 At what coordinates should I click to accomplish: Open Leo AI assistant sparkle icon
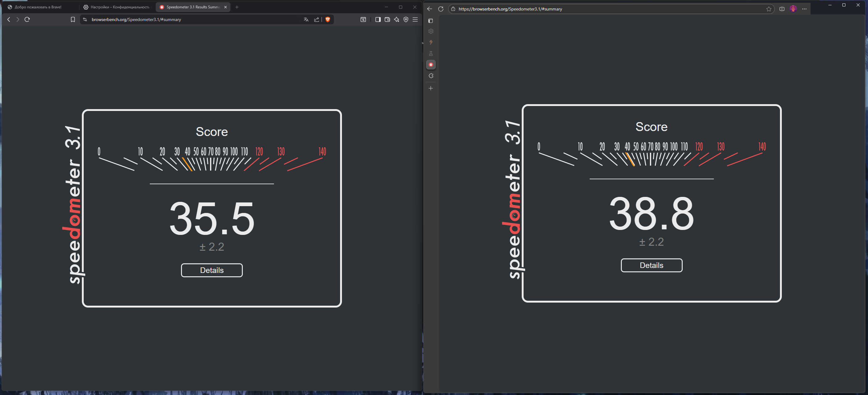tap(396, 19)
